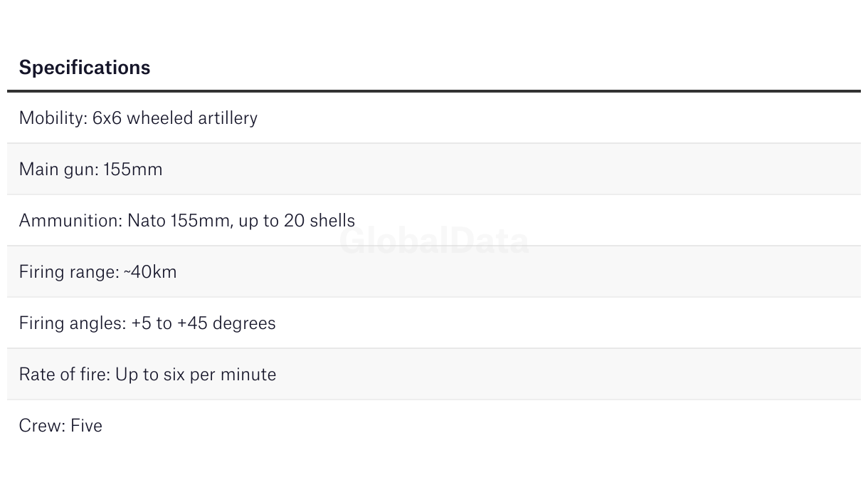Screen dimensions: 868x480
Task: Click the "Firing angles:" label
Action: click(x=72, y=323)
